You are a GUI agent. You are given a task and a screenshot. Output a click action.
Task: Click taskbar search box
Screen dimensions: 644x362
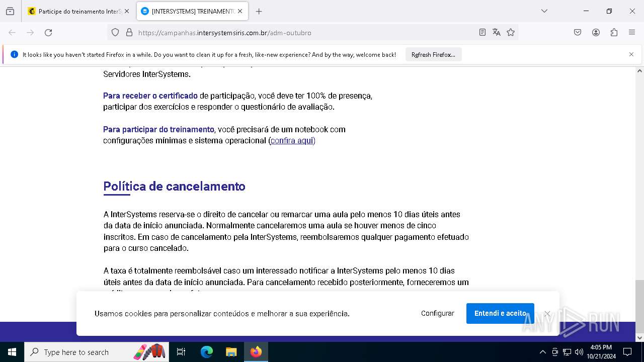pos(97,352)
